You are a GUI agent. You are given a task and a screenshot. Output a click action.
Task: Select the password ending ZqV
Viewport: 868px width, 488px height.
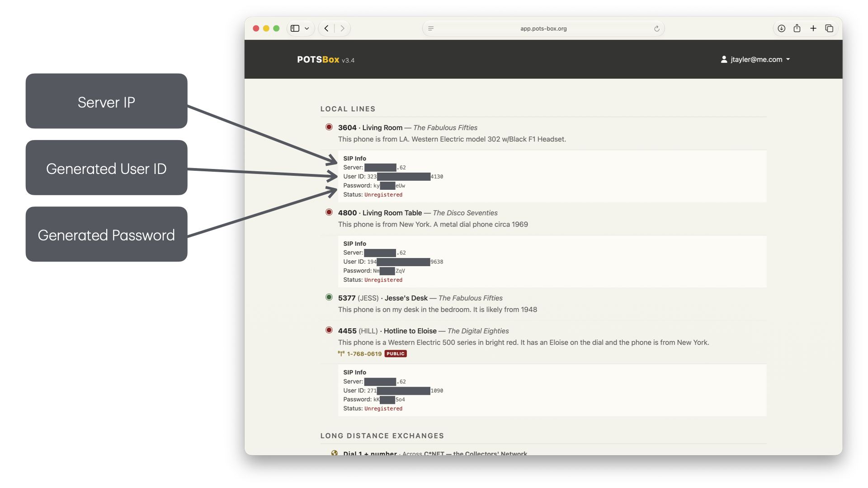[389, 271]
